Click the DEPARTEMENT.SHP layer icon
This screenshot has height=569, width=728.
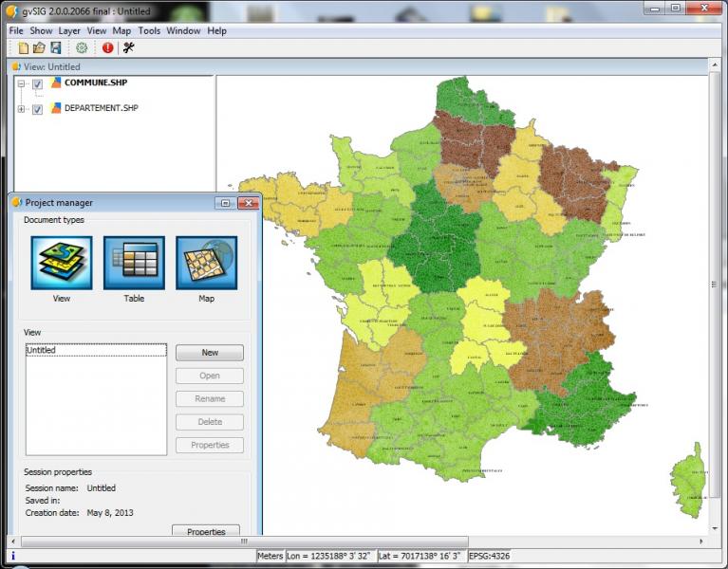(56, 108)
